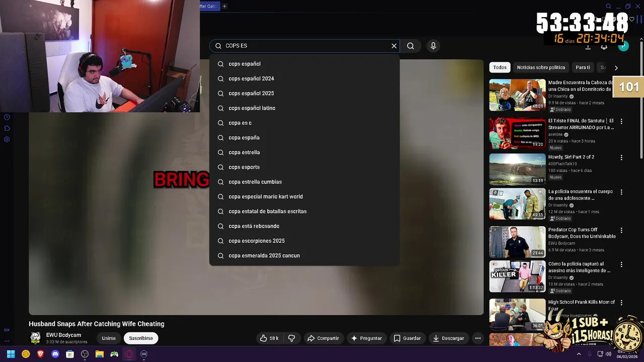Screen dimensions: 644x362
Task: Open 'El Triste FINAL de Santutu' thumbnail
Action: click(517, 133)
